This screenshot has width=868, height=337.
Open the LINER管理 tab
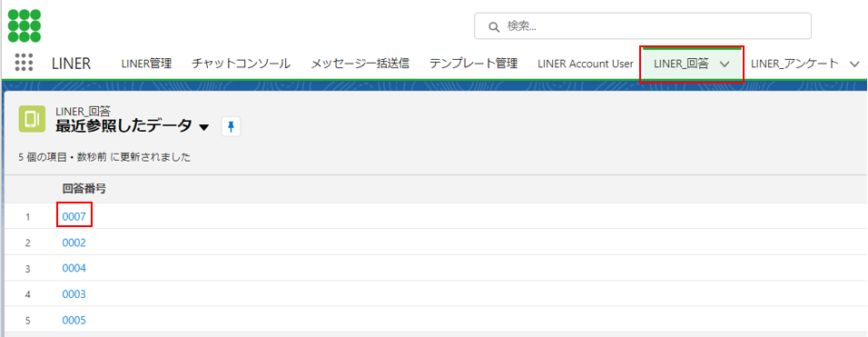coord(146,64)
